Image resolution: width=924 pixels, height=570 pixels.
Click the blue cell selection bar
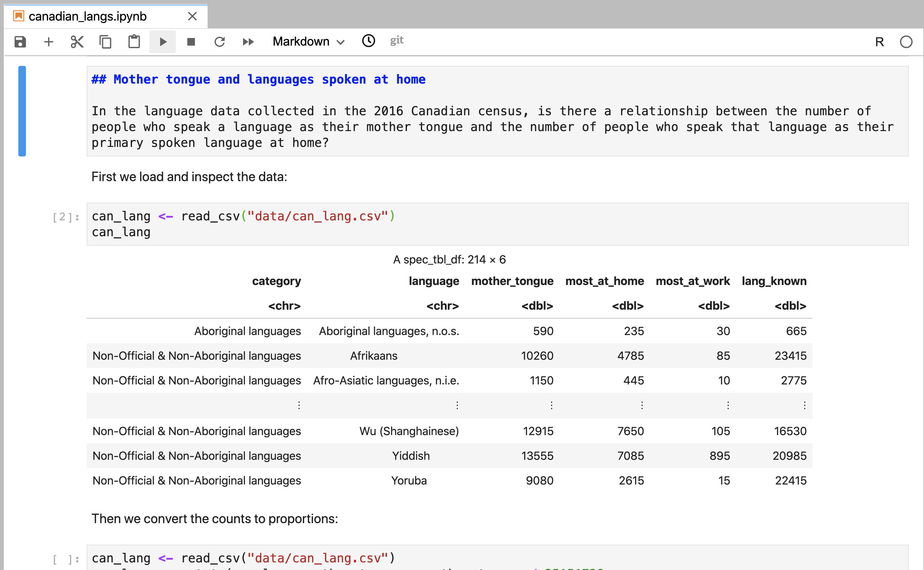click(x=22, y=111)
